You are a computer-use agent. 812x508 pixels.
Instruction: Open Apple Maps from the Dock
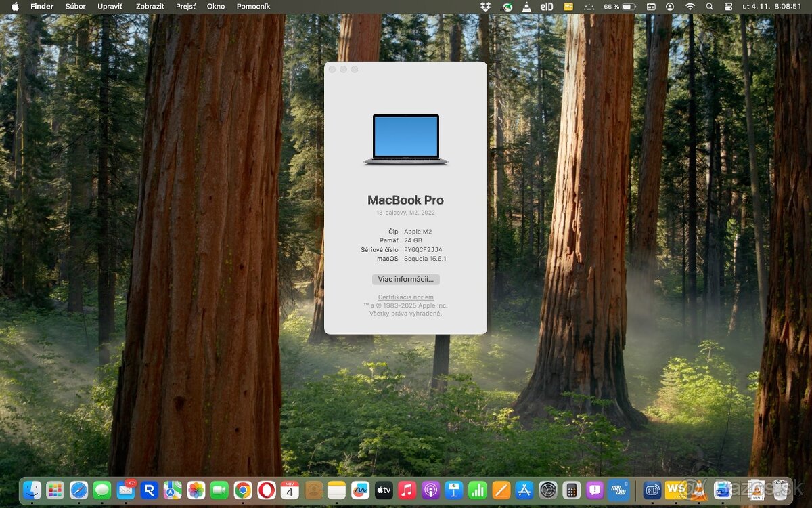[172, 490]
